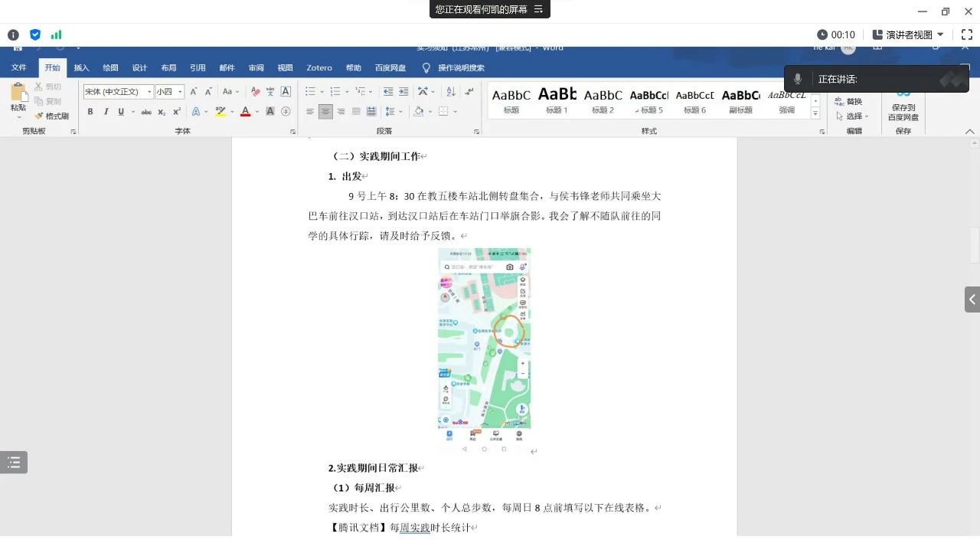Click the increase indent icon
This screenshot has width=980, height=540.
404,92
